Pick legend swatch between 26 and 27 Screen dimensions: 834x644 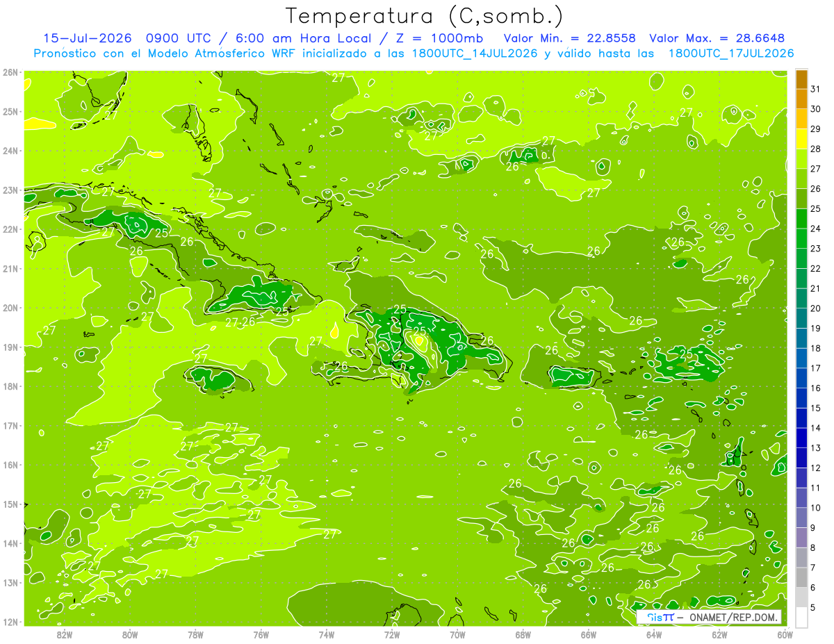click(801, 179)
